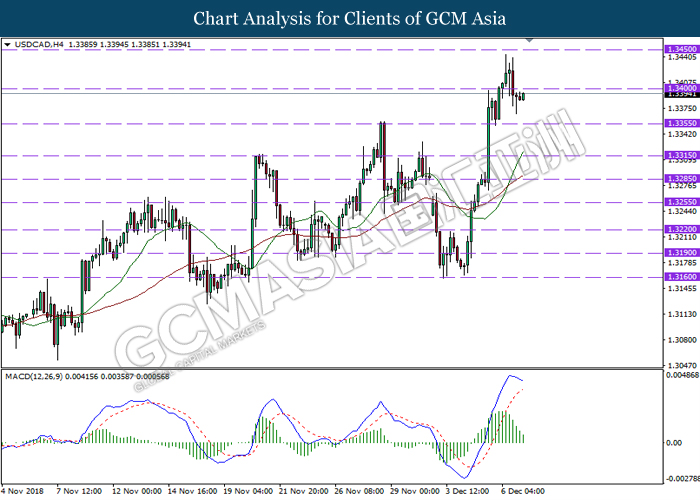Click the 1.31900 price level label
This screenshot has height=500, width=700.
681,253
